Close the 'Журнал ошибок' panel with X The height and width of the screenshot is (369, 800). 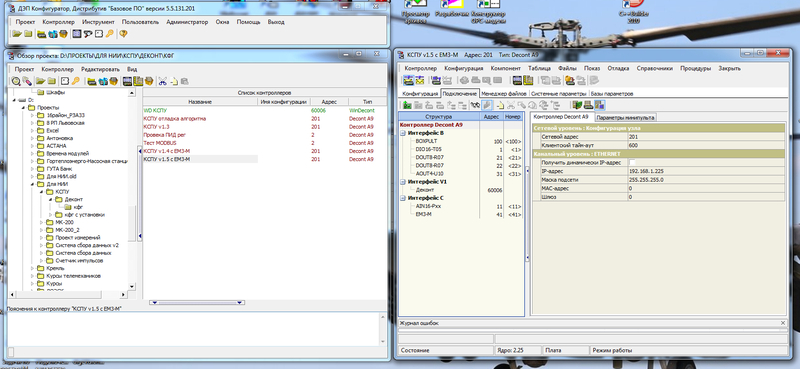pos(783,323)
